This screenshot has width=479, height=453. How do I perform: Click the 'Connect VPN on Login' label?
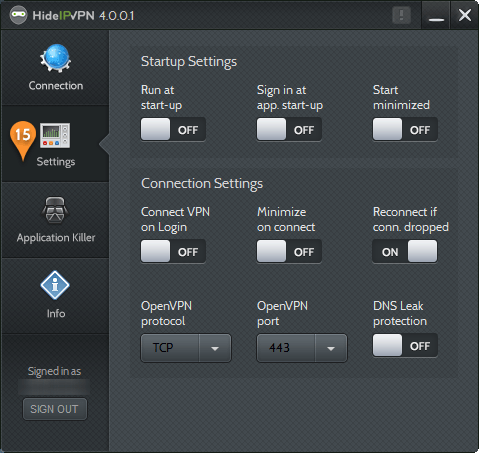(x=175, y=219)
